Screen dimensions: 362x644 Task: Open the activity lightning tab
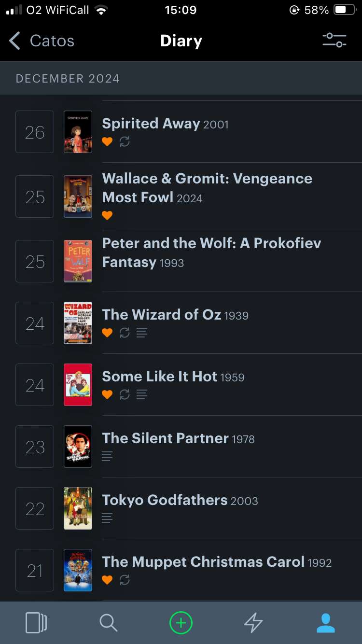coord(253,623)
